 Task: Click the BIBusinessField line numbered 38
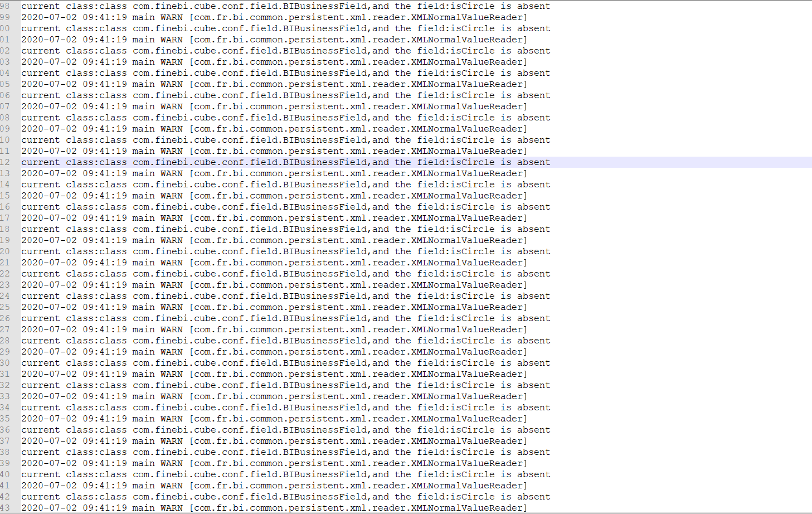(x=286, y=452)
